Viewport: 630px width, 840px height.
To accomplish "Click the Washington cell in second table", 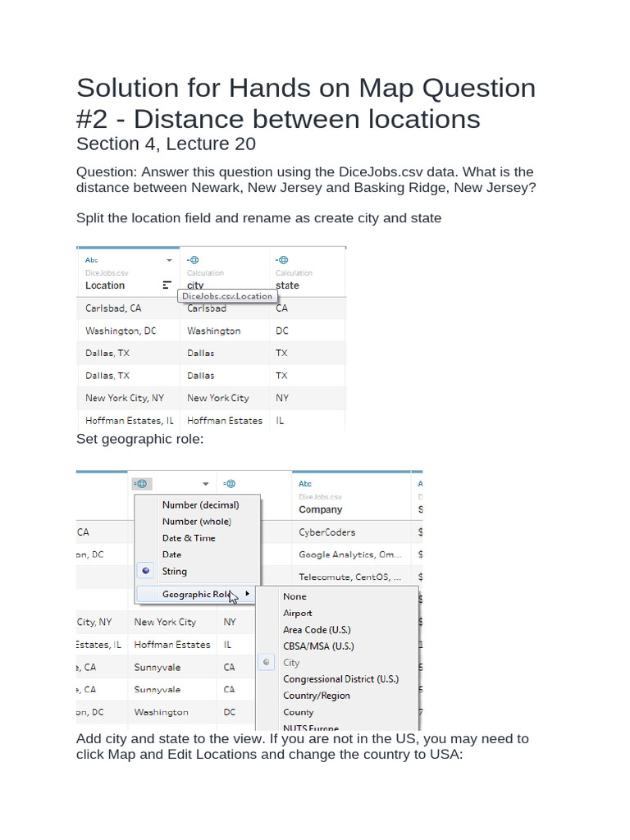I will [x=161, y=712].
